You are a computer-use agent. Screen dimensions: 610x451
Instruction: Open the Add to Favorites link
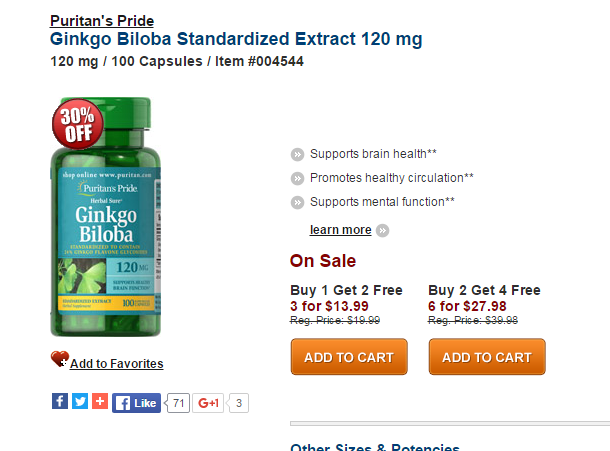tap(117, 363)
